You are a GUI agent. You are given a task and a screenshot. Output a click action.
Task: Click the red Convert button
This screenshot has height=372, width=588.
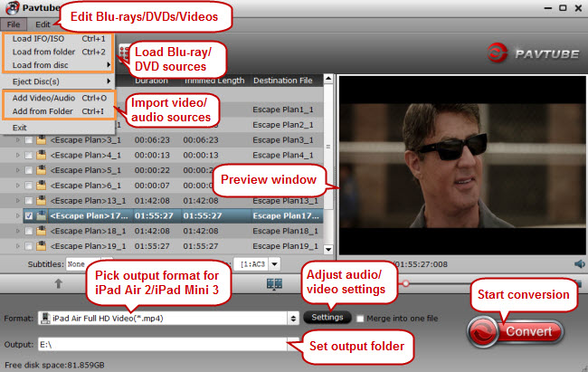pyautogui.click(x=516, y=331)
